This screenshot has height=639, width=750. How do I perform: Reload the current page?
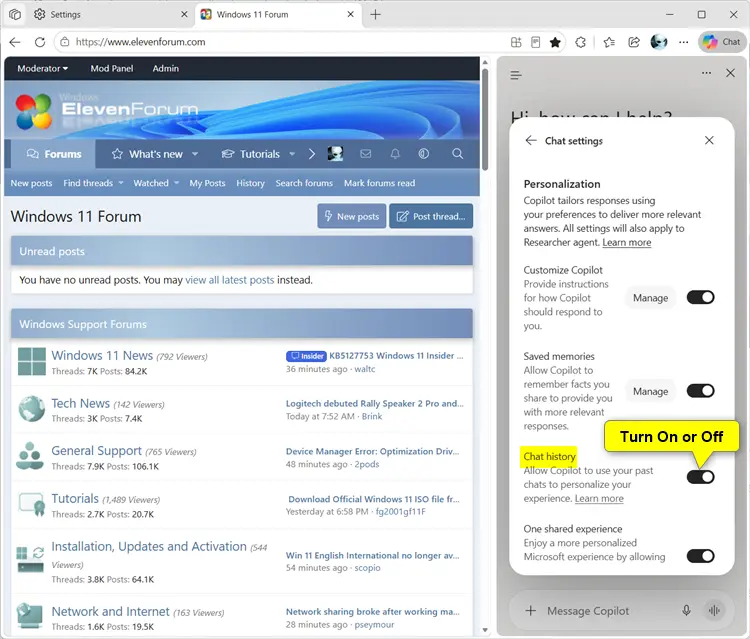pyautogui.click(x=40, y=42)
